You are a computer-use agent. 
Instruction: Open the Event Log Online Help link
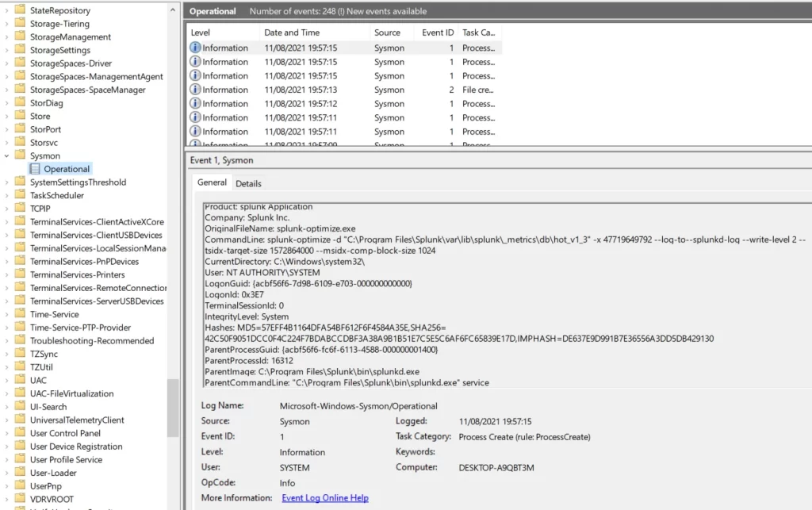[325, 497]
